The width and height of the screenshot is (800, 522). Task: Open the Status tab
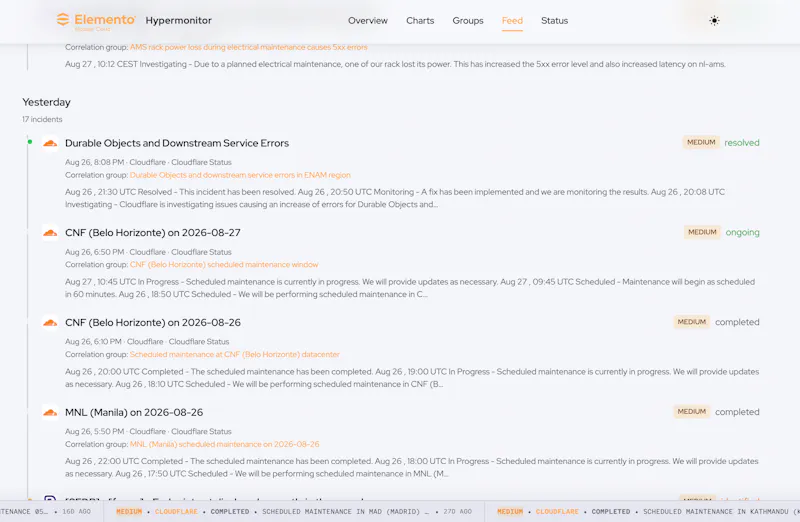[555, 20]
